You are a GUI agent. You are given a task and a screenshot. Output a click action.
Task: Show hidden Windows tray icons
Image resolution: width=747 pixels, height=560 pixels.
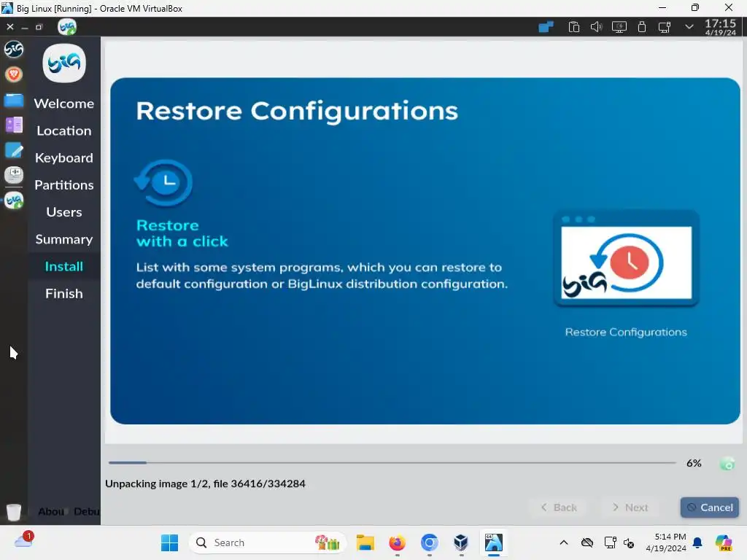pos(564,542)
